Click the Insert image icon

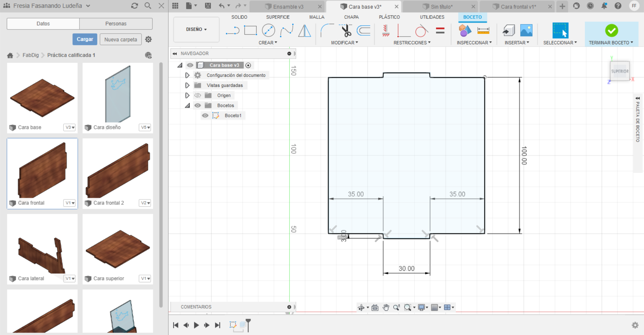pos(526,31)
